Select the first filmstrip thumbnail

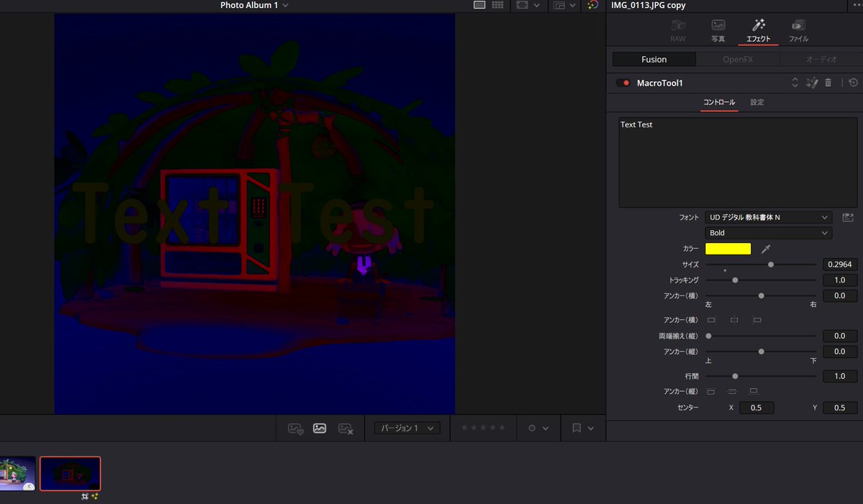(17, 474)
